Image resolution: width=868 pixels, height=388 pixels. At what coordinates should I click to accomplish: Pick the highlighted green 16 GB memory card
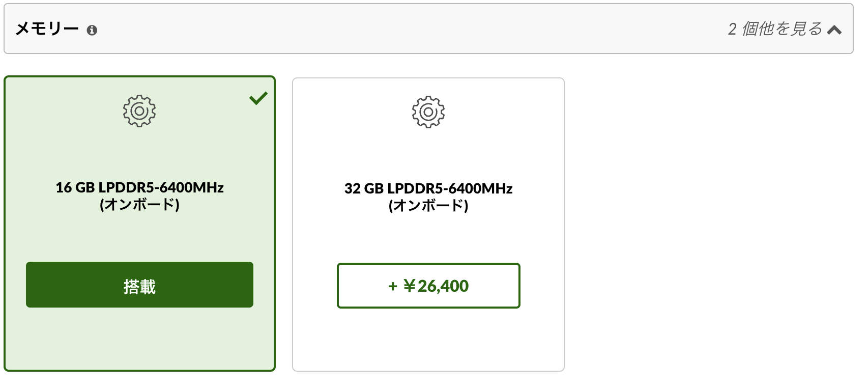[139, 224]
